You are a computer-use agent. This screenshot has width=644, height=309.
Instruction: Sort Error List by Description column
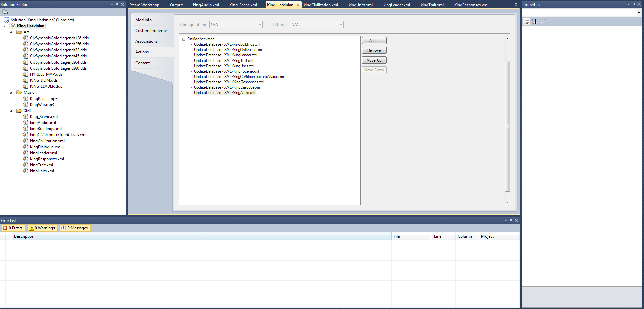click(202, 236)
